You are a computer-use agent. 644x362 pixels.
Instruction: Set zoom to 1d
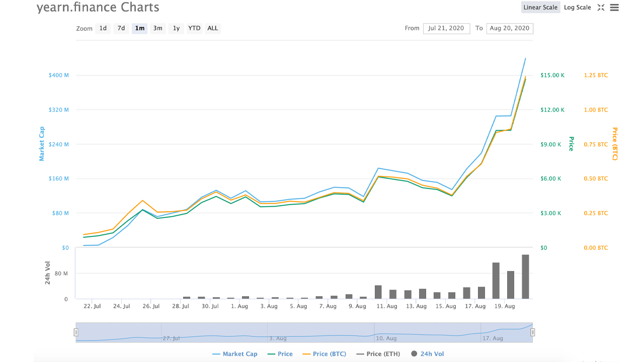(x=103, y=28)
